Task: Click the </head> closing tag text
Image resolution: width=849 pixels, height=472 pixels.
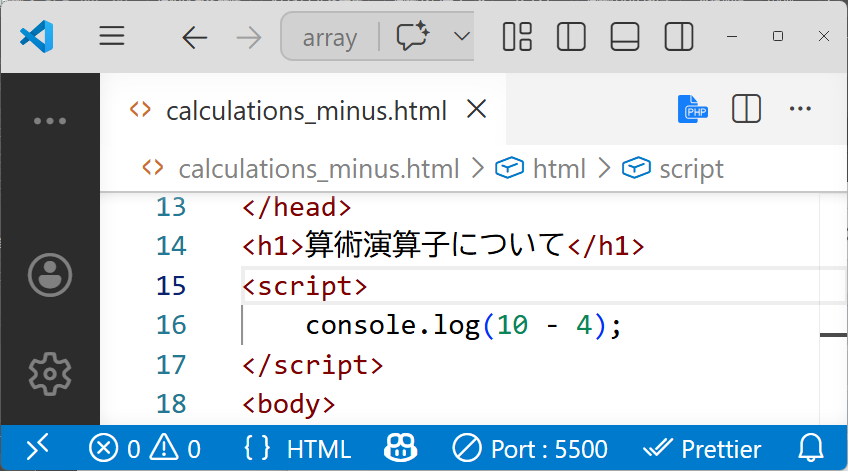Action: tap(297, 207)
